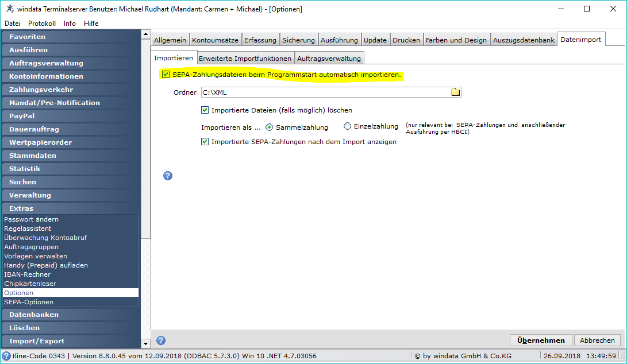The width and height of the screenshot is (627, 364).
Task: Select the Sammelzahlung radio button
Action: [269, 127]
